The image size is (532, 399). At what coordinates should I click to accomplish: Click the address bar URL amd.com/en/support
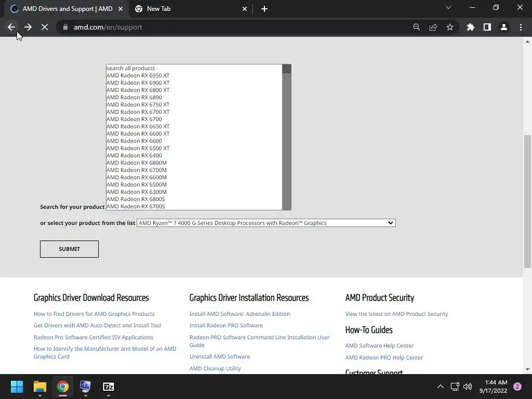click(x=108, y=27)
